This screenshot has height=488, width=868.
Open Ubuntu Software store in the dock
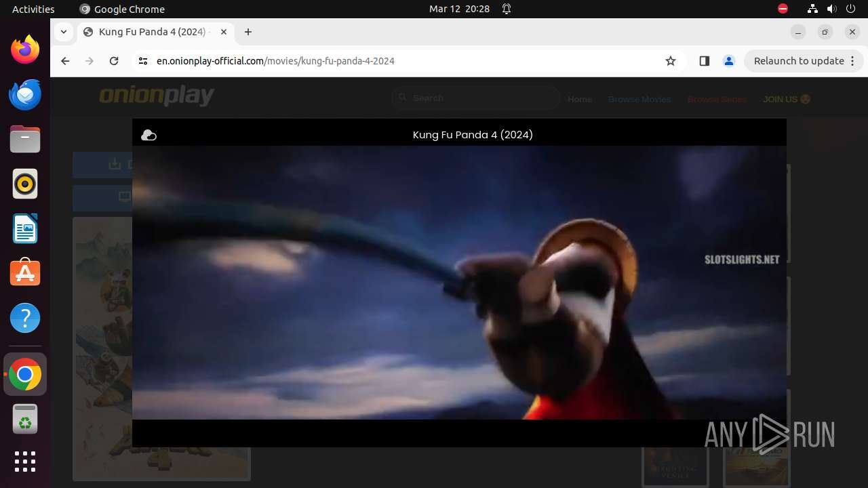[25, 273]
